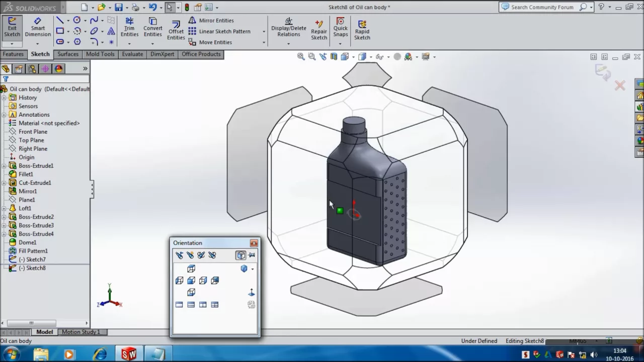The height and width of the screenshot is (362, 644).
Task: Expand the feature manager tabs chevron
Action: [x=85, y=68]
